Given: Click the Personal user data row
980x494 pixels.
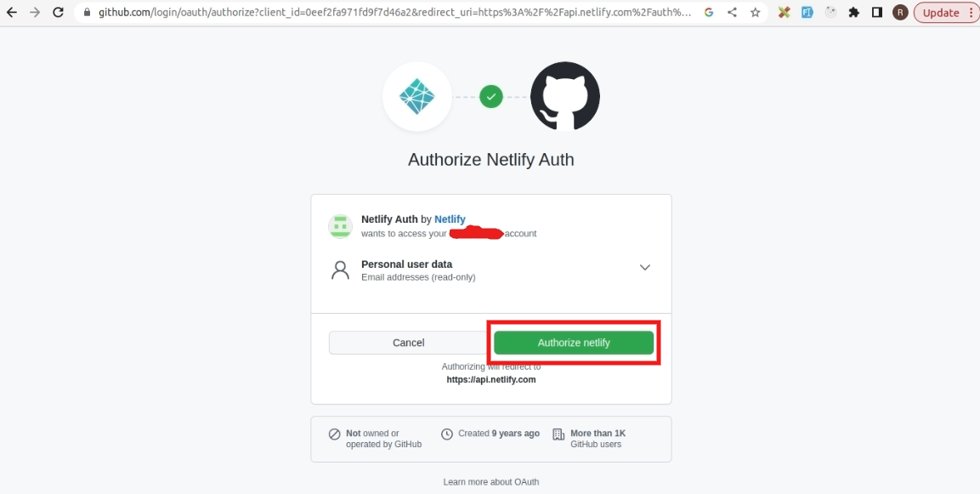Looking at the screenshot, I should click(490, 270).
